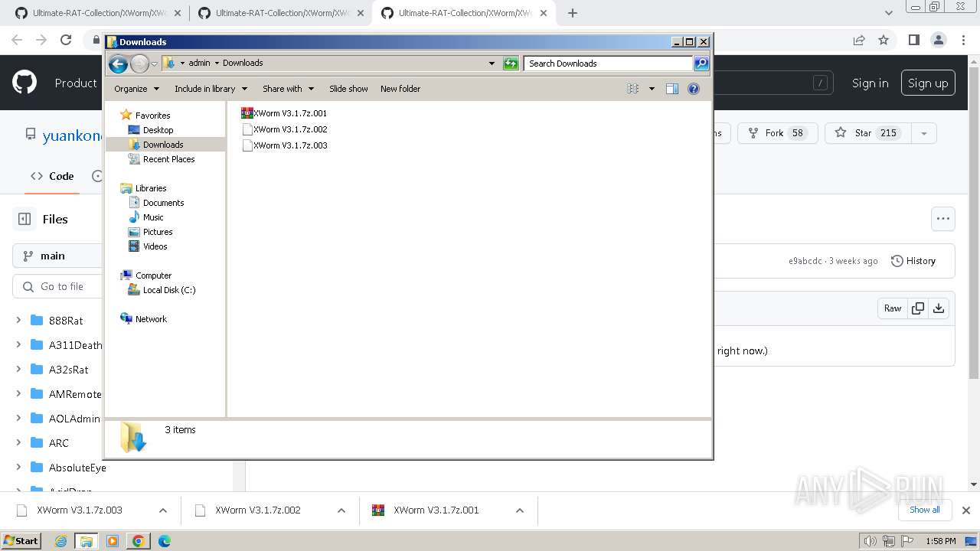Create a New folder
Screen dimensions: 980x551
(x=400, y=89)
